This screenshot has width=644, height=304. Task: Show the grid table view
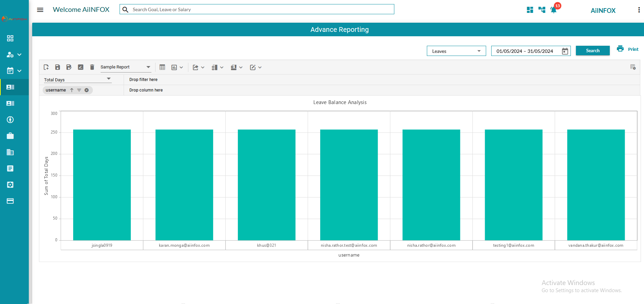[x=162, y=67]
